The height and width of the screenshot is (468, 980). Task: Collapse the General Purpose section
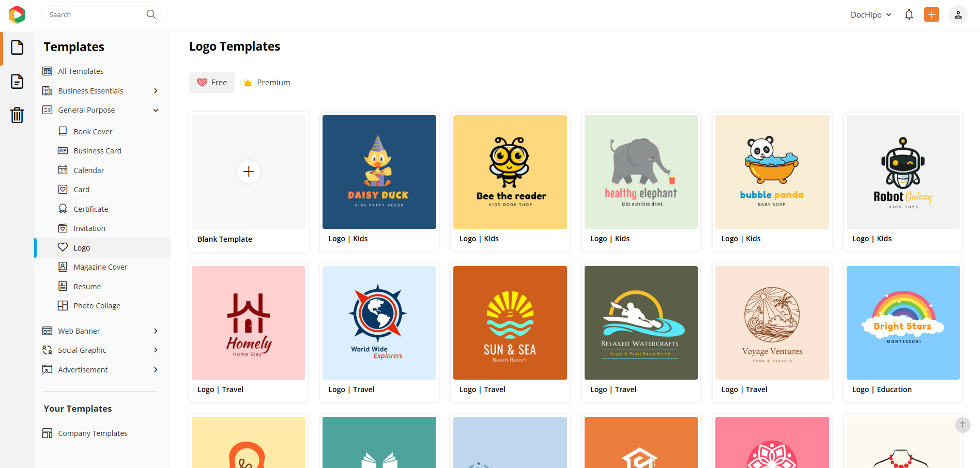click(x=156, y=110)
